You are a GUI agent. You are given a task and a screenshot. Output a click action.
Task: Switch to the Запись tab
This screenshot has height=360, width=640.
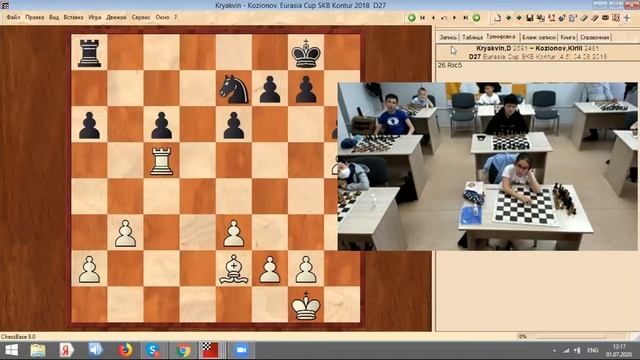pos(448,37)
